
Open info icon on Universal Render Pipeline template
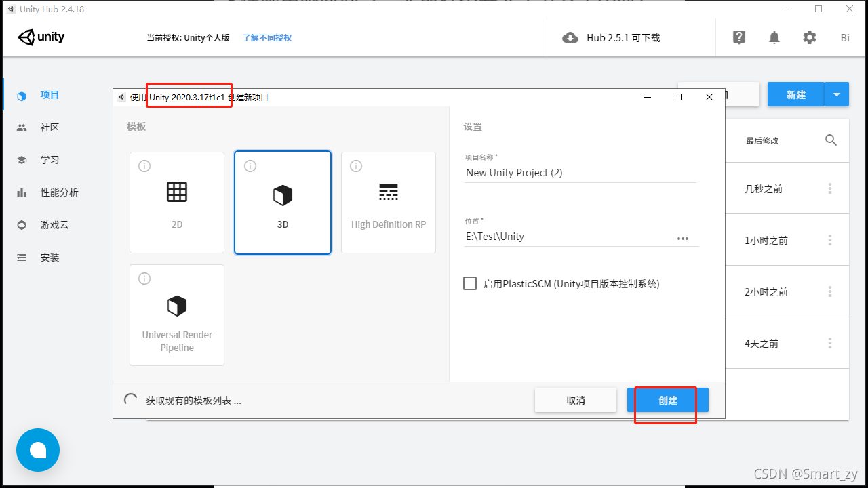144,279
